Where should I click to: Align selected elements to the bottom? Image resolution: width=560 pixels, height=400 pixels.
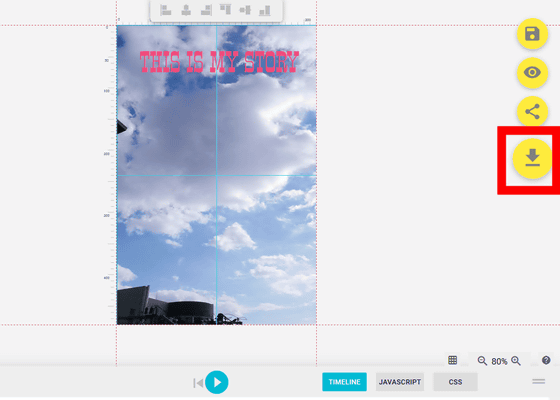pos(265,11)
